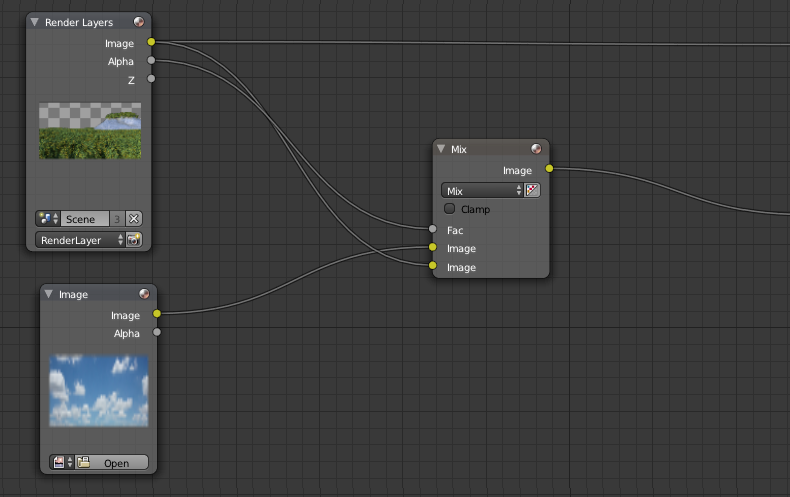Open the RenderLayer dropdown

80,240
